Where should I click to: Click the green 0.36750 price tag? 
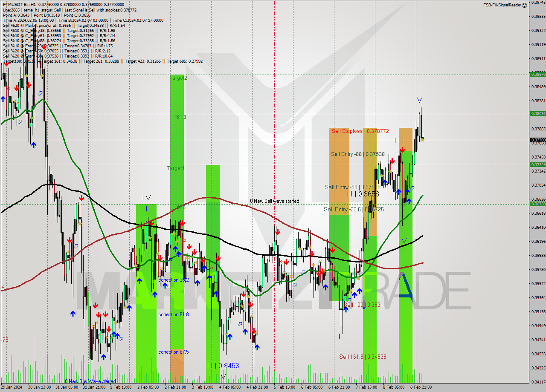537,204
